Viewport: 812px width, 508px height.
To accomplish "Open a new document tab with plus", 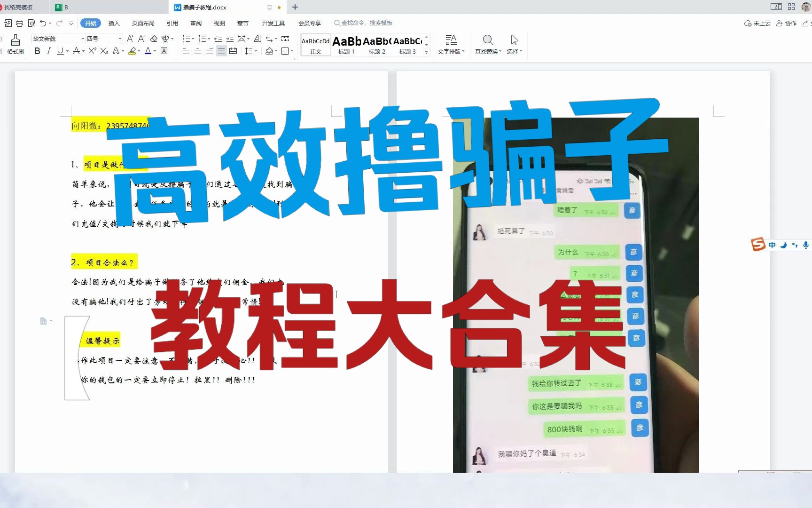I will click(295, 7).
